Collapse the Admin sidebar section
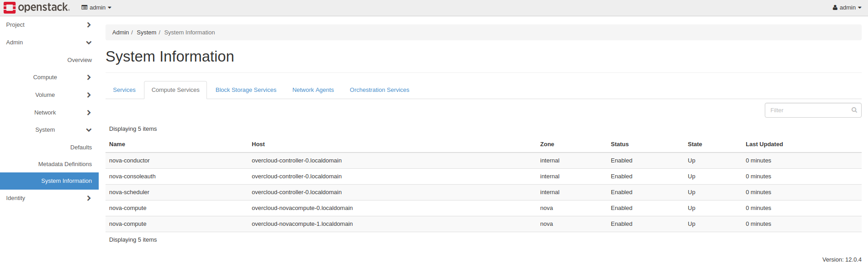This screenshot has height=267, width=868. (x=49, y=43)
